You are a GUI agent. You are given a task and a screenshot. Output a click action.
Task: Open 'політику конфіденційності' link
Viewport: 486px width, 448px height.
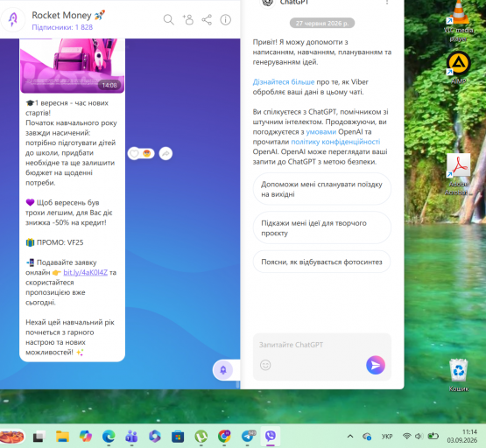point(335,142)
